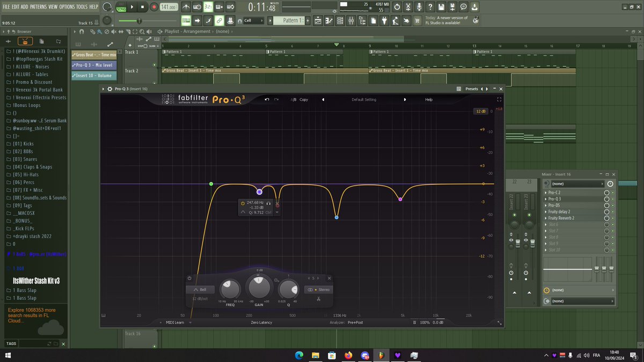This screenshot has width=644, height=362.
Task: Select the blue EQ band node
Action: point(336,217)
